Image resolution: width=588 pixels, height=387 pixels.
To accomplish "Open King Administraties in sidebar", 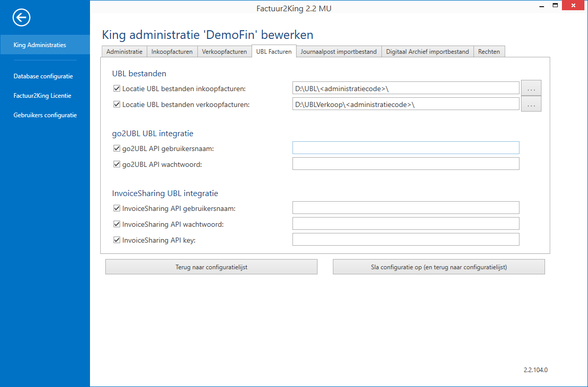I will pos(45,45).
